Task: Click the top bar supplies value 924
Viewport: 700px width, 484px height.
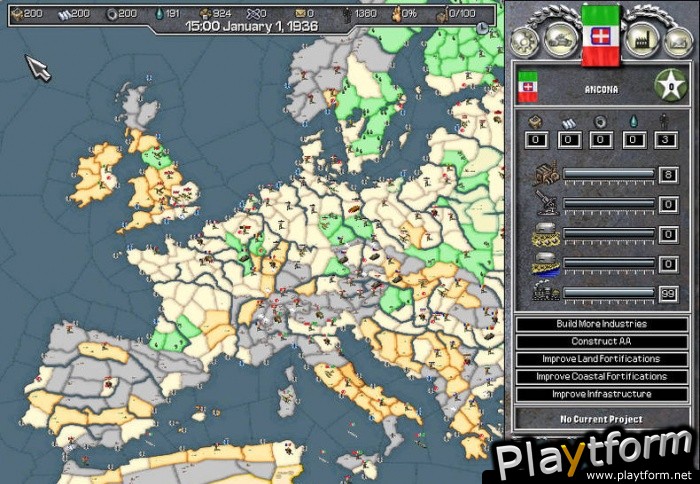Action: point(222,14)
